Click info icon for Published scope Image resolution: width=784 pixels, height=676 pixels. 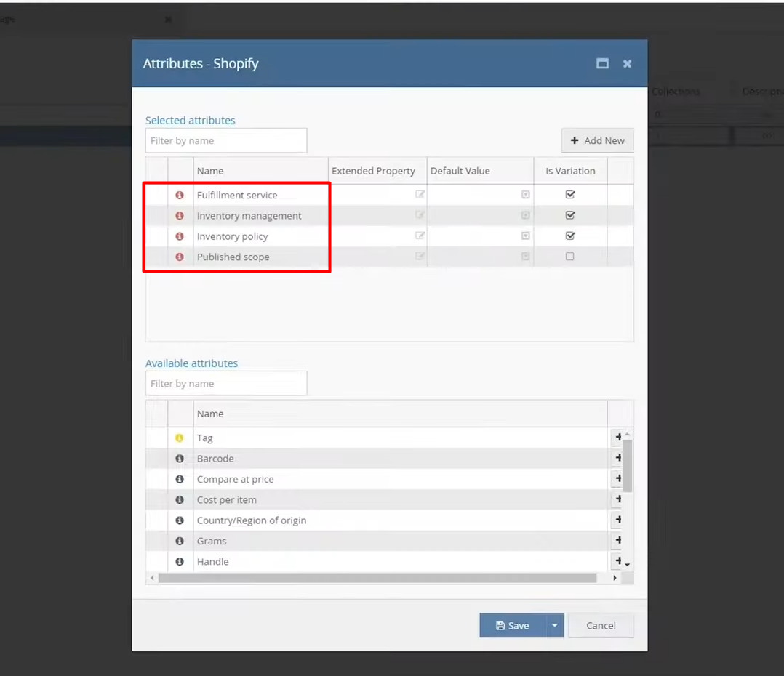(x=180, y=257)
